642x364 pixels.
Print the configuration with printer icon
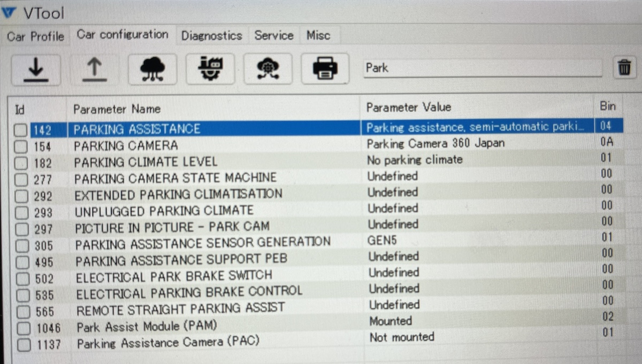325,69
